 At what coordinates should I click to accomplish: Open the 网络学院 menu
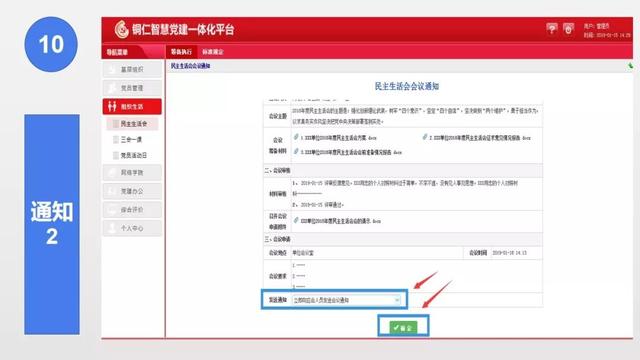point(132,172)
